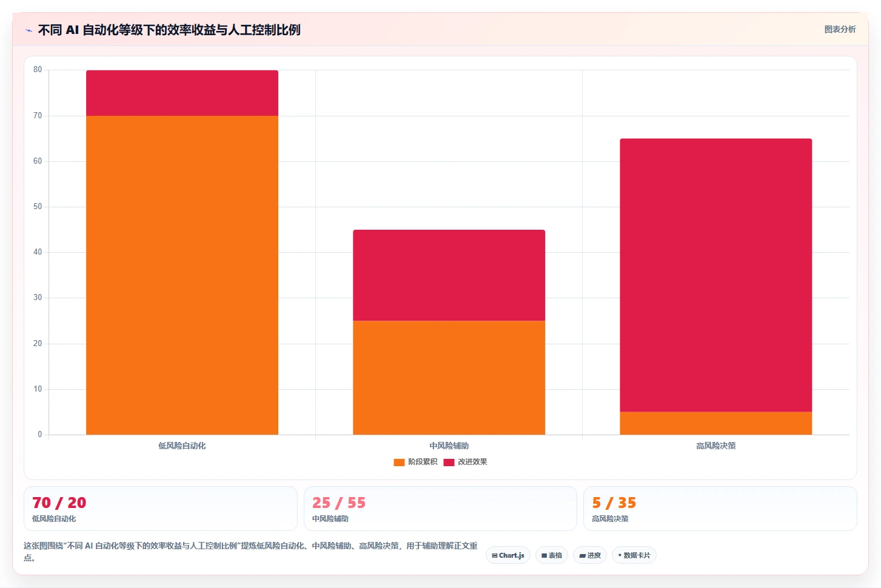
Task: Toggle the 阶段累积 legend item
Action: pyautogui.click(x=415, y=462)
